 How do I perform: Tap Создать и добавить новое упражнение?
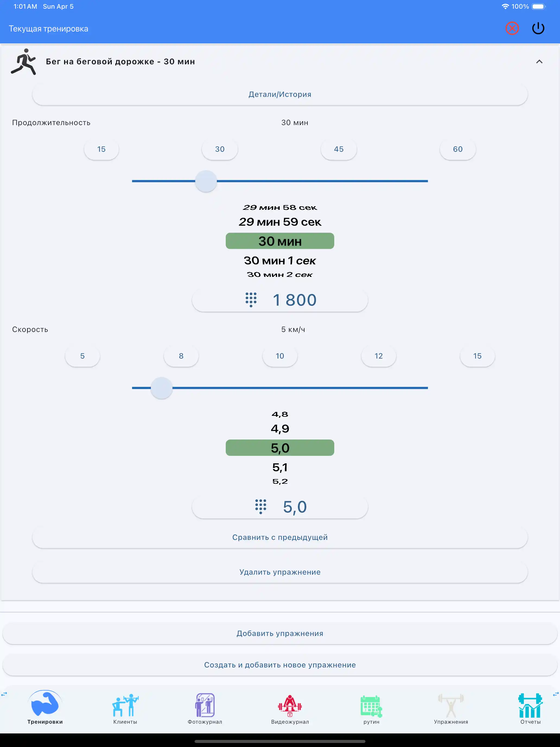[x=280, y=664]
